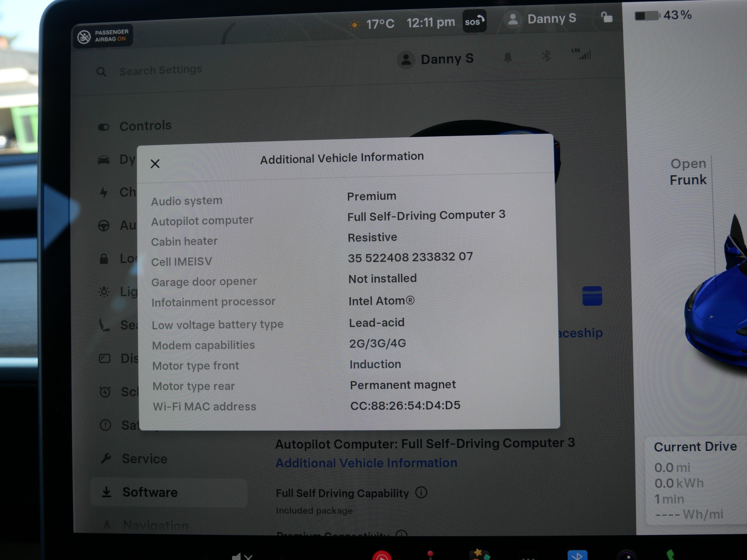Close the Additional Vehicle Information dialog
The height and width of the screenshot is (560, 747).
coord(155,164)
